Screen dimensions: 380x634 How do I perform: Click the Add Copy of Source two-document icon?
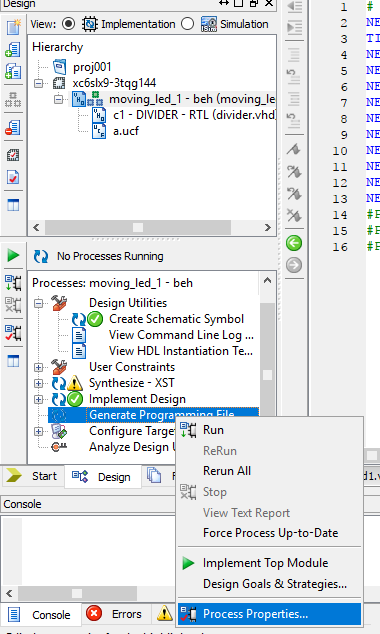click(13, 72)
